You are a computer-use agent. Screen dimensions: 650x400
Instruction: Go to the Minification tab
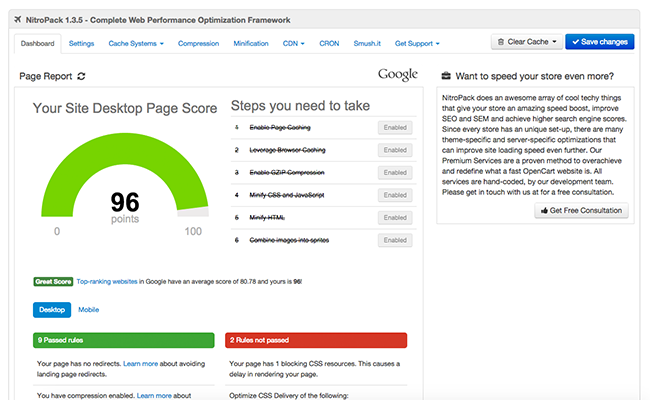251,44
